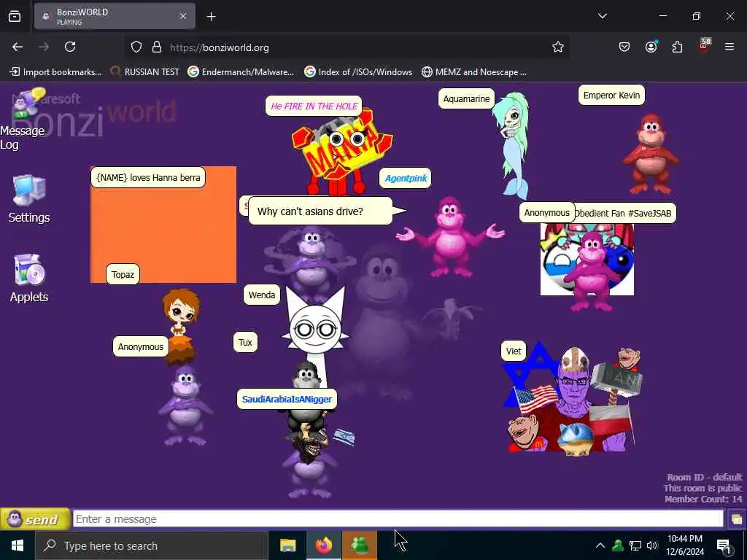Click the Aquamarine mermaid character
The width and height of the screenshot is (747, 560).
[x=511, y=145]
